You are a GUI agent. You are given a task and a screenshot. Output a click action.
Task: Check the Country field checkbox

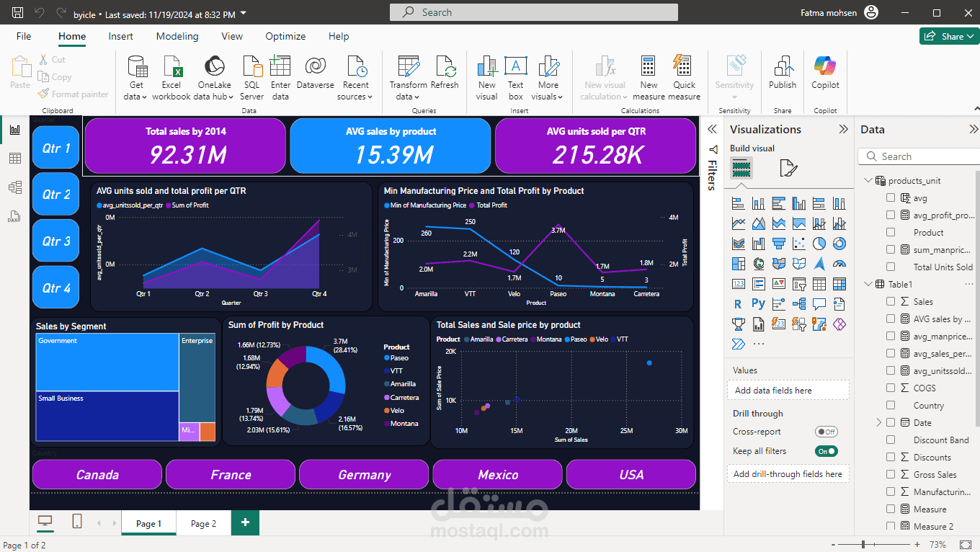coord(891,405)
